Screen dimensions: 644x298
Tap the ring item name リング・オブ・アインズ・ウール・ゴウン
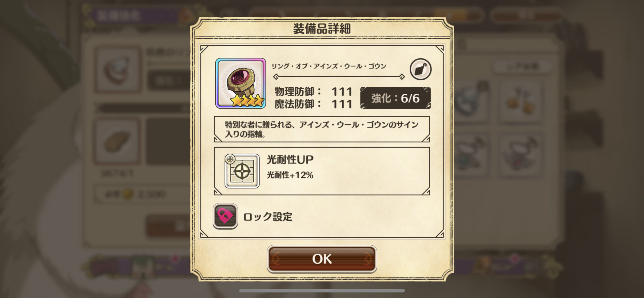329,66
